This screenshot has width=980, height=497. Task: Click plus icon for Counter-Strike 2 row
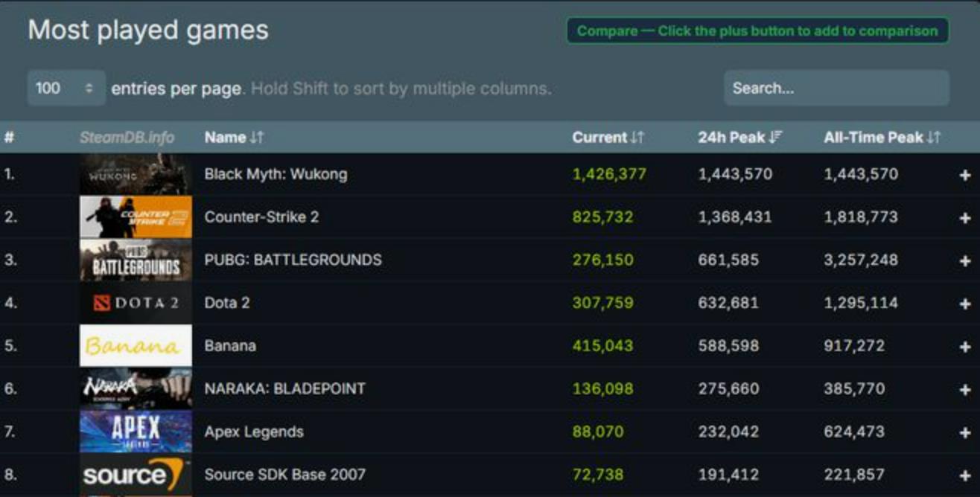(x=965, y=218)
